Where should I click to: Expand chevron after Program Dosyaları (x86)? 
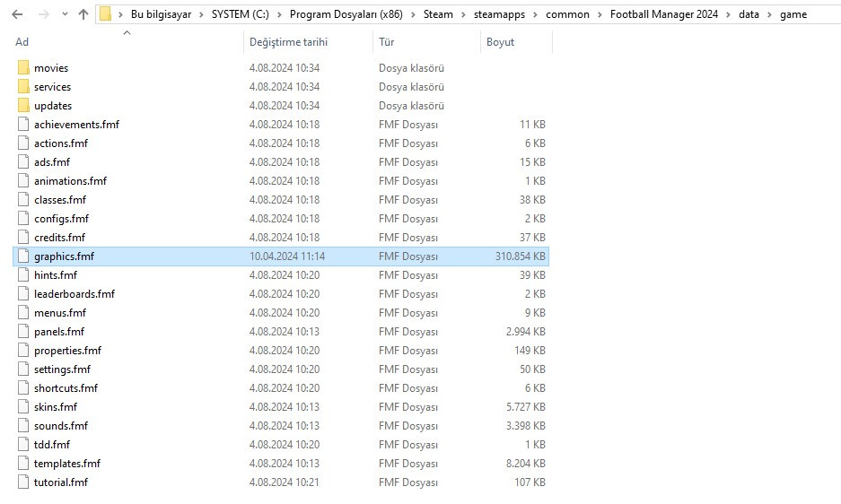point(413,14)
